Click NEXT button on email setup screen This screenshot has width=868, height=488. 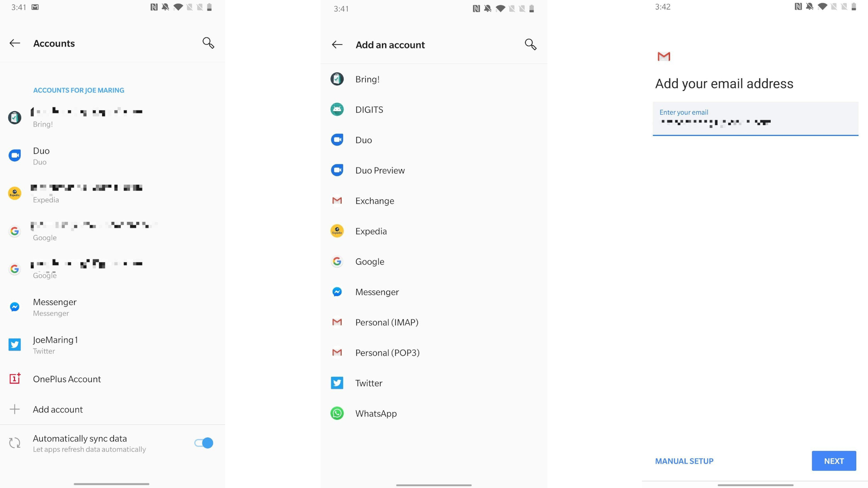tap(834, 460)
